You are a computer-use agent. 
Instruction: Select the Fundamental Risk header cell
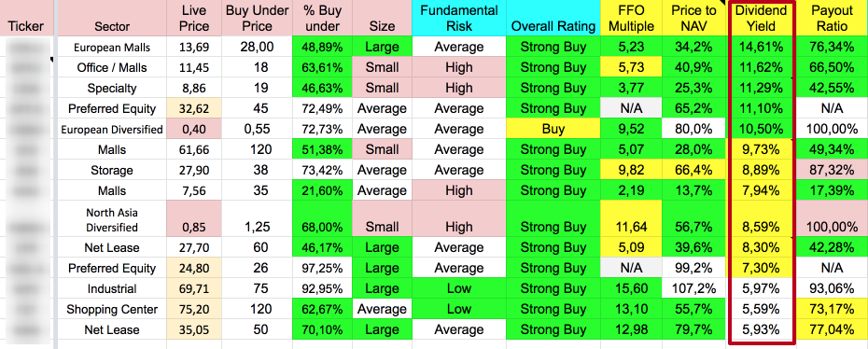459,19
